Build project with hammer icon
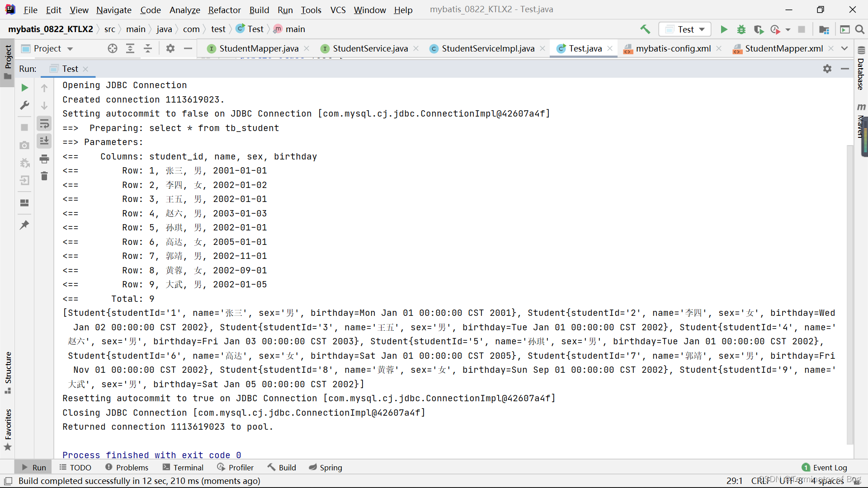The image size is (868, 488). (x=645, y=29)
